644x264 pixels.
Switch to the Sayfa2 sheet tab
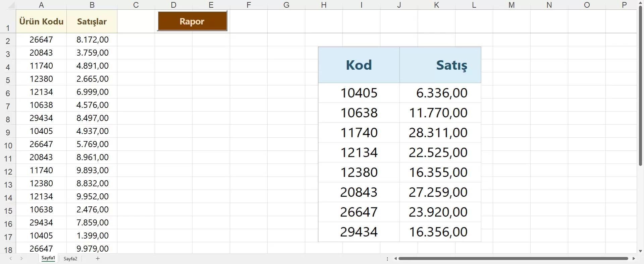[x=70, y=259]
